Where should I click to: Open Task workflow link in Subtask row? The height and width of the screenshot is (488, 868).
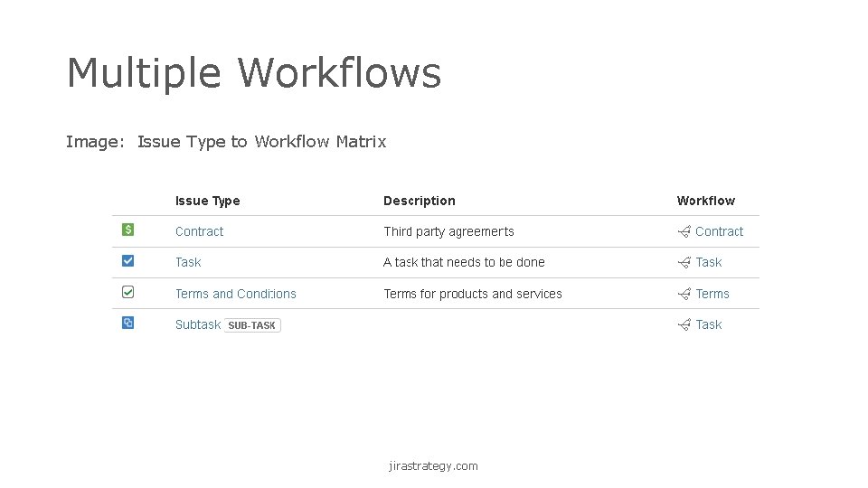(x=709, y=324)
